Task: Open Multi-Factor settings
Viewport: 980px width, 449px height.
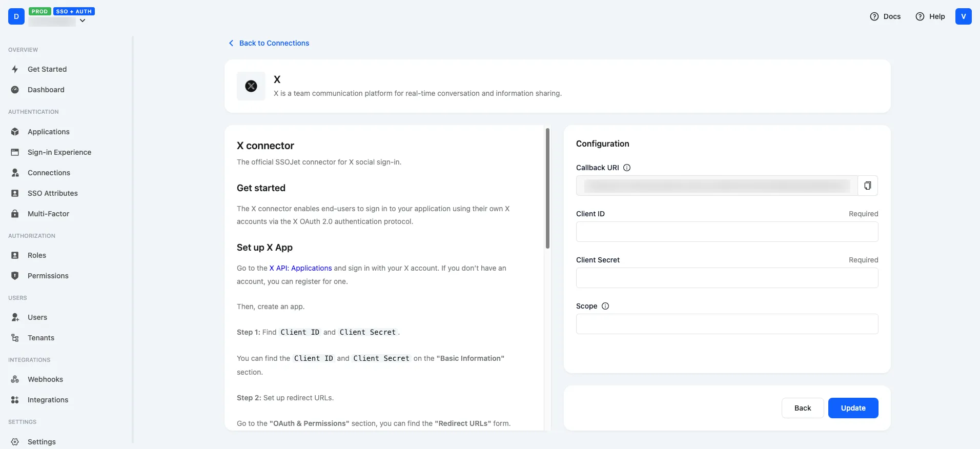Action: click(x=48, y=214)
